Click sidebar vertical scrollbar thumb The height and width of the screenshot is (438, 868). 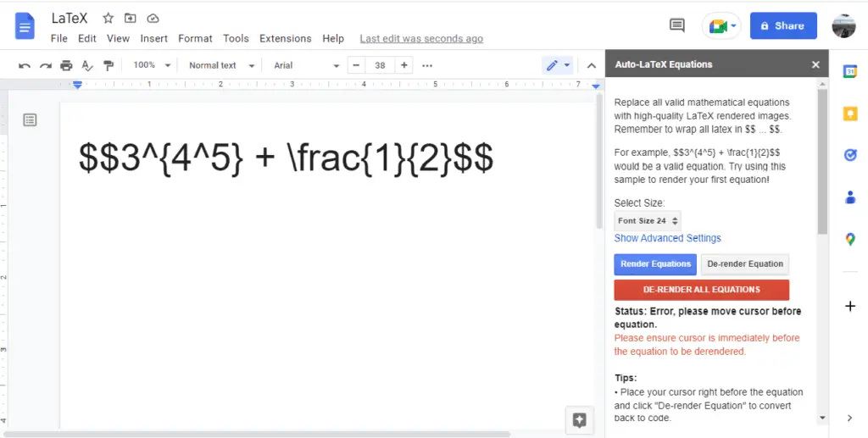point(822,160)
